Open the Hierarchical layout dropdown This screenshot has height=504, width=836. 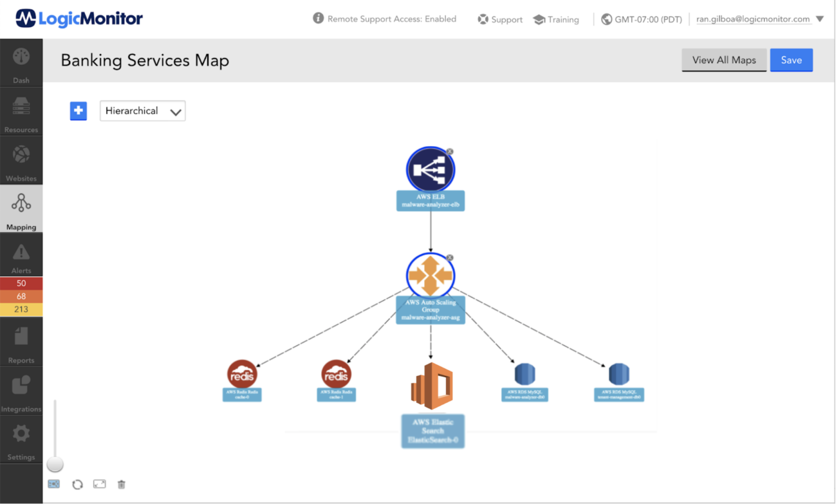142,110
